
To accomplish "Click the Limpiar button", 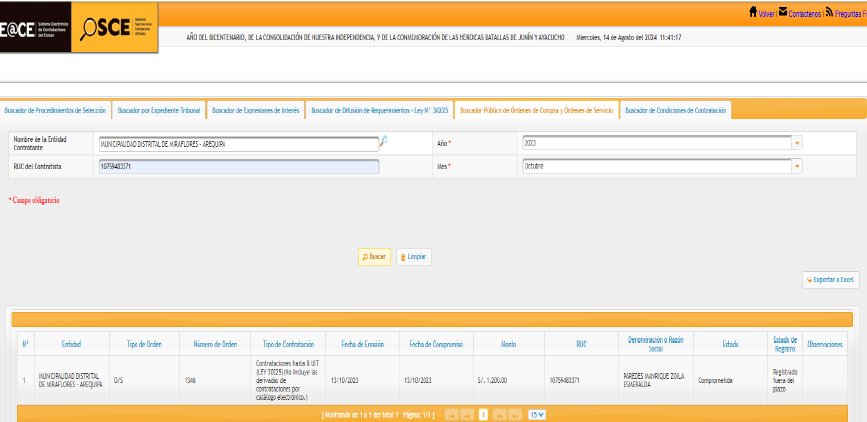I will pos(414,257).
